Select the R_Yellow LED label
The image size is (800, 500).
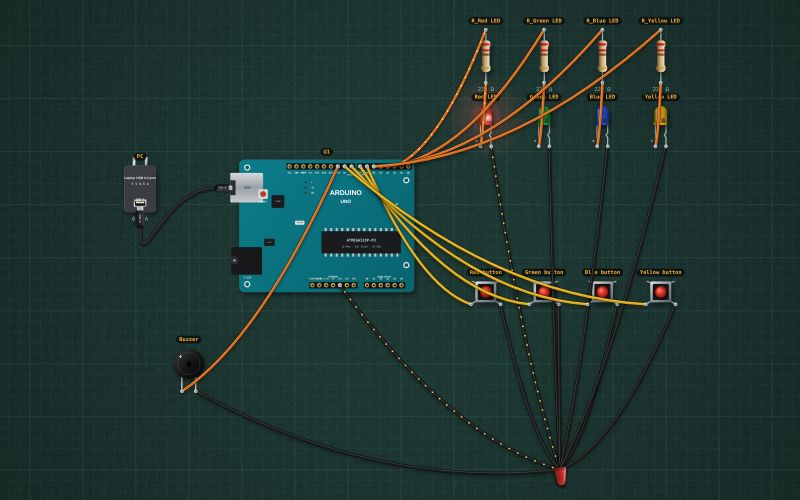click(x=661, y=21)
